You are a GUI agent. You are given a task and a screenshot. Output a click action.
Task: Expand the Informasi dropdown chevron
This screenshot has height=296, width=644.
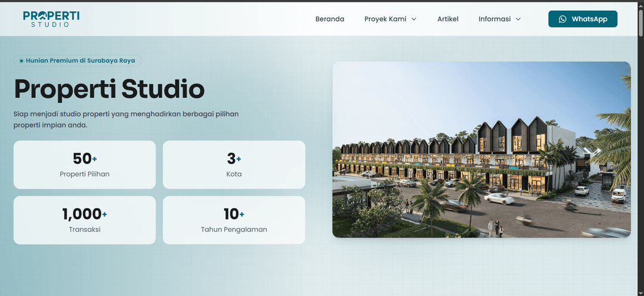(x=518, y=19)
